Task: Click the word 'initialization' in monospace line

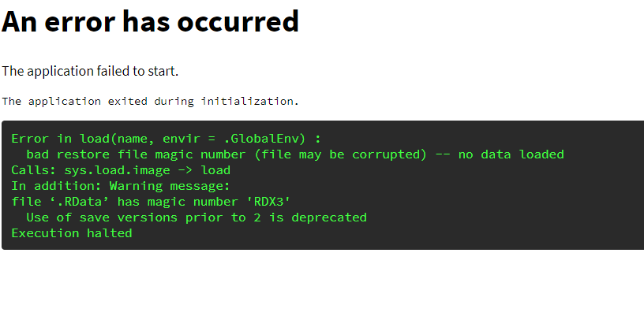Action: (248, 101)
